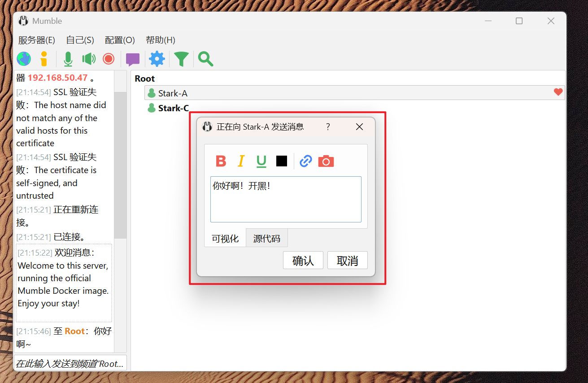Click the 正在重新连接。 log entry

pos(57,216)
